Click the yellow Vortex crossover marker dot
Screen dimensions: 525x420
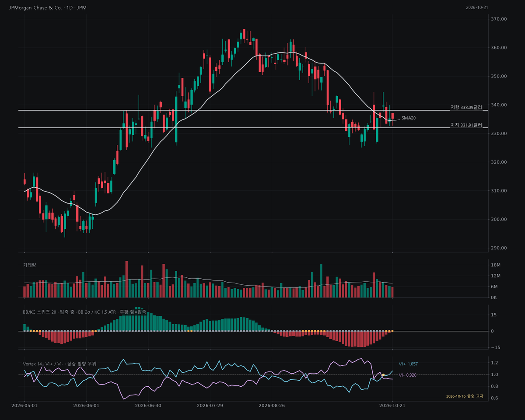coord(383,375)
